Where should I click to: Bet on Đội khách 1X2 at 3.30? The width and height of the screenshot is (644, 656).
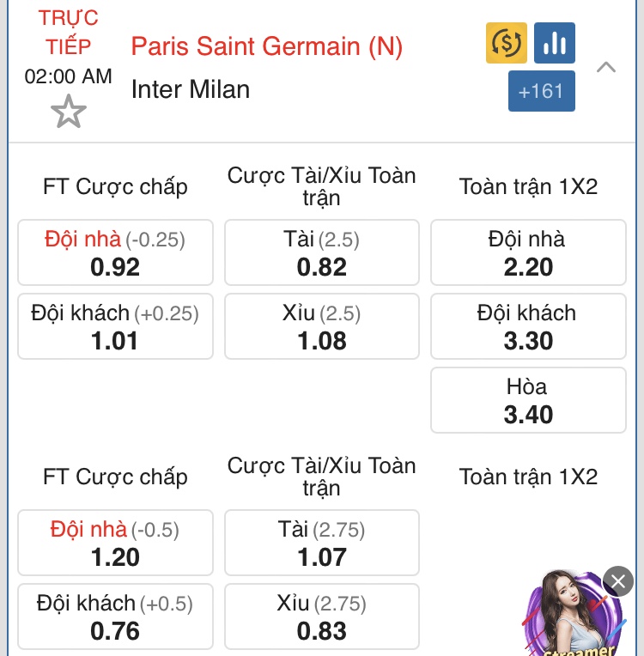(528, 326)
